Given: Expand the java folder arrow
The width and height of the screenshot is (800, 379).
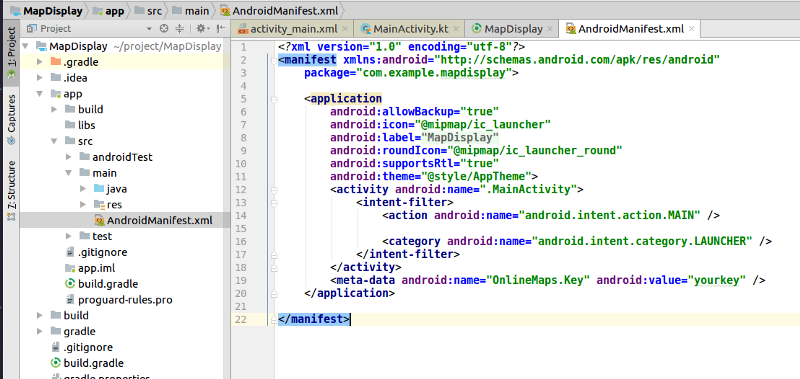Looking at the screenshot, I should coord(83,189).
